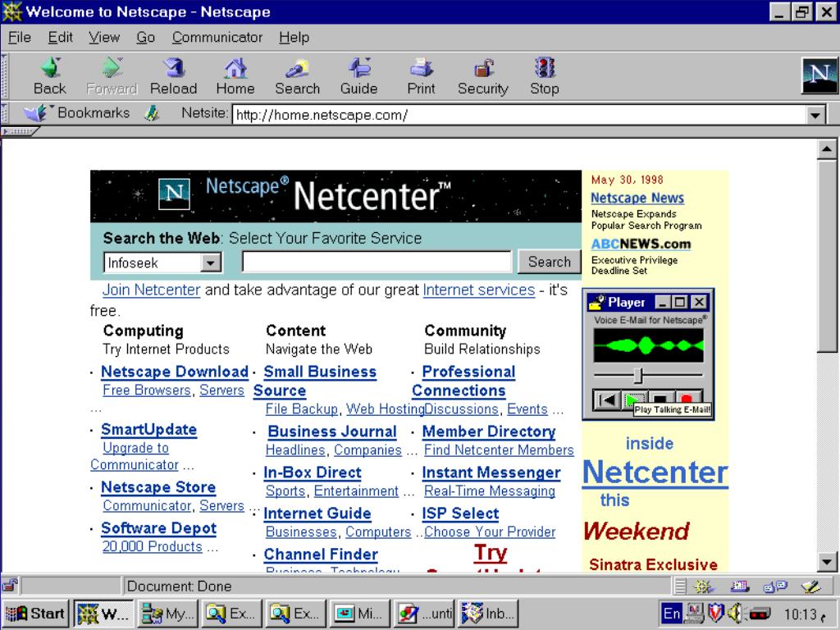840x630 pixels.
Task: Open the Communicator menu
Action: [x=217, y=37]
